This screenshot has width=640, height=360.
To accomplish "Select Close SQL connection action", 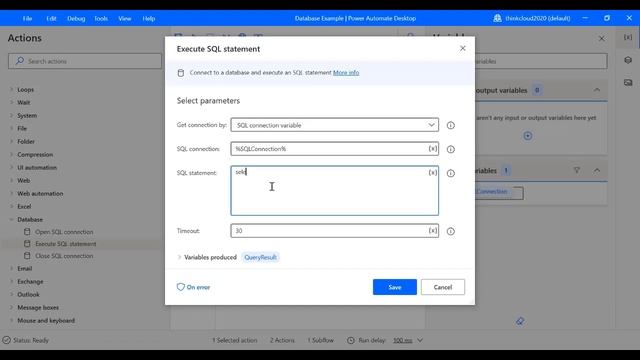I will pyautogui.click(x=64, y=256).
